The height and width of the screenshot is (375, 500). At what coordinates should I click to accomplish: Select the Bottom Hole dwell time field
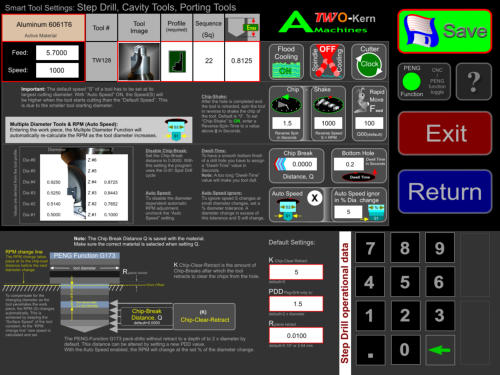click(350, 164)
